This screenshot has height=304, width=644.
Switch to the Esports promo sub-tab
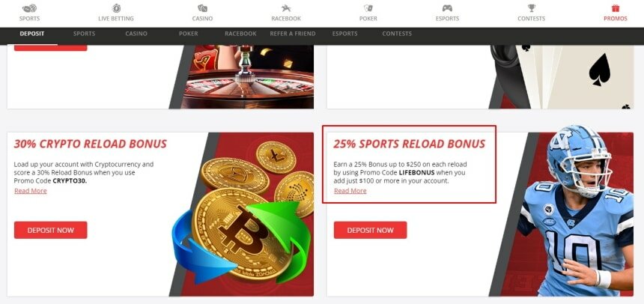click(345, 34)
